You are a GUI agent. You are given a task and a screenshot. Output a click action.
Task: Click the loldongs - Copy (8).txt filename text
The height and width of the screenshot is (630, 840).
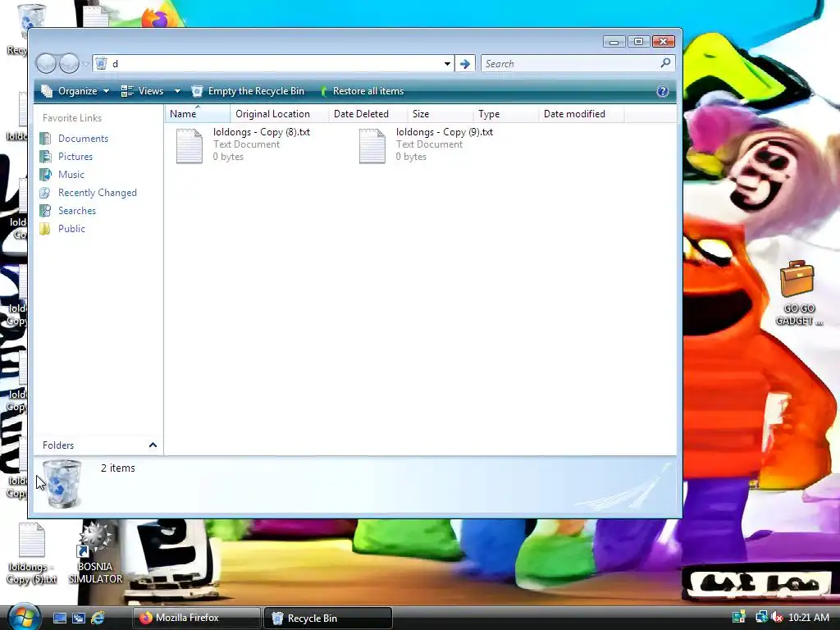pyautogui.click(x=262, y=132)
